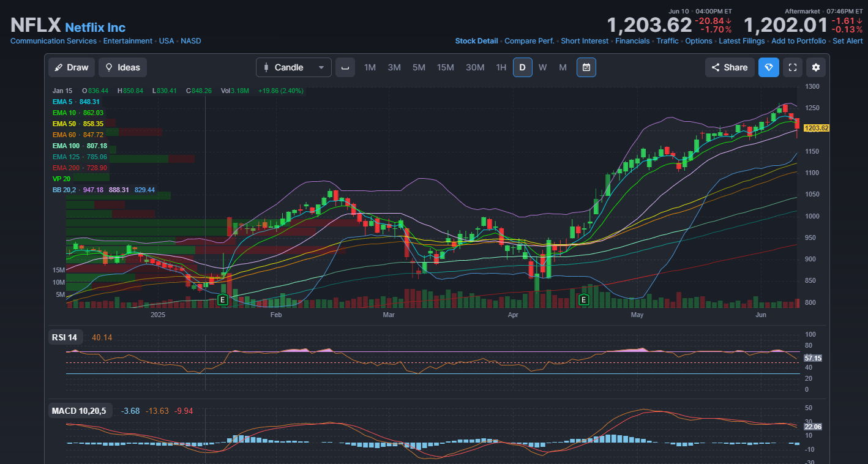This screenshot has height=464, width=868.
Task: Open the Ideas lightbulb button
Action: pyautogui.click(x=122, y=67)
